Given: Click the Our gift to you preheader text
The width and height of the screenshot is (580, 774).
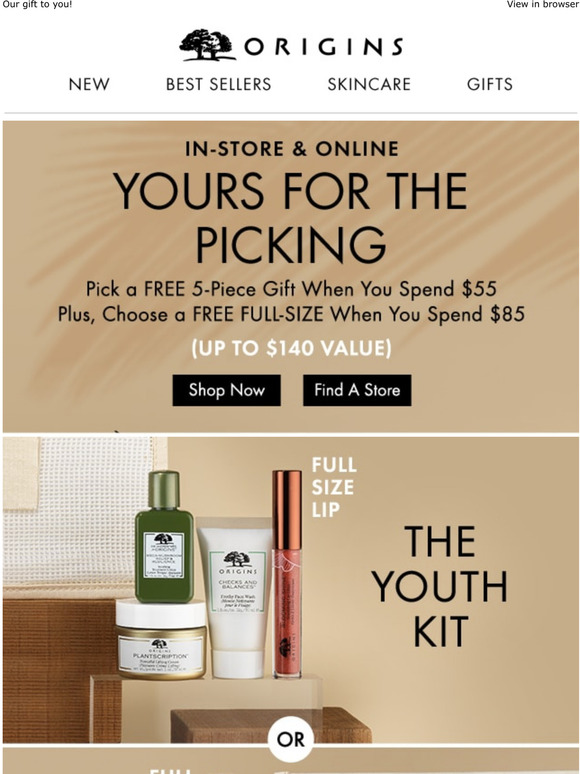Looking at the screenshot, I should pos(38,4).
